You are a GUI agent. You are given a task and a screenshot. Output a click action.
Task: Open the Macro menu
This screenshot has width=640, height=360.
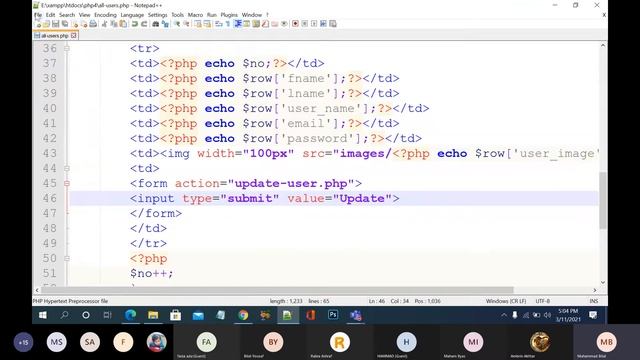pyautogui.click(x=195, y=15)
